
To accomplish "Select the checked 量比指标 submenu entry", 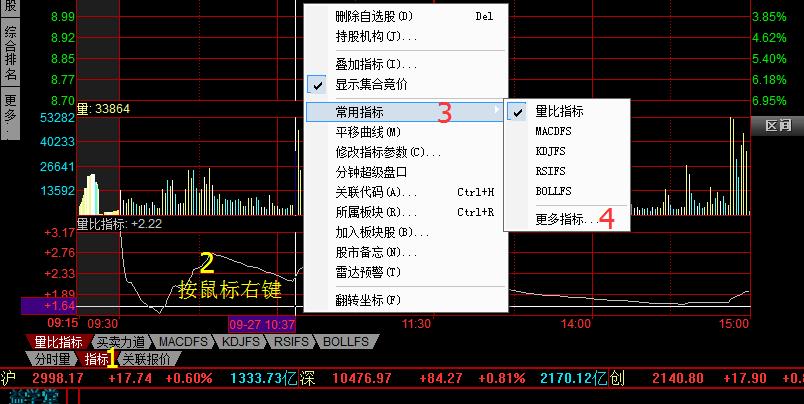I will pyautogui.click(x=559, y=112).
